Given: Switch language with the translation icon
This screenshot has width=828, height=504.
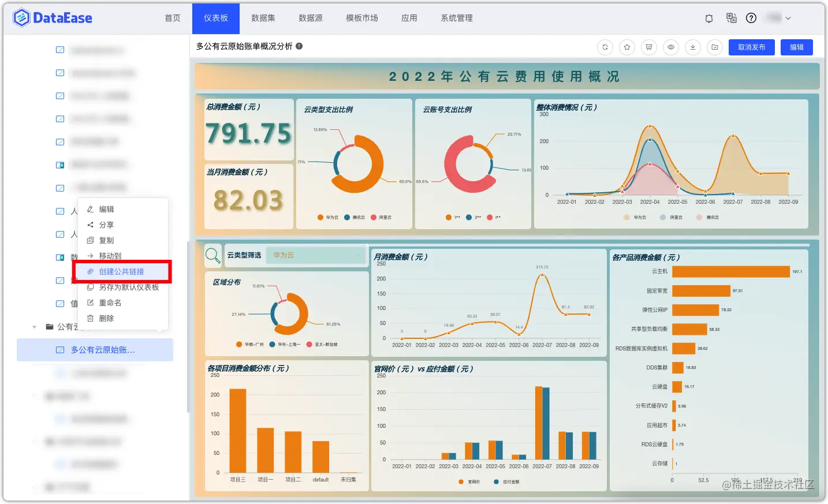Looking at the screenshot, I should pyautogui.click(x=730, y=18).
